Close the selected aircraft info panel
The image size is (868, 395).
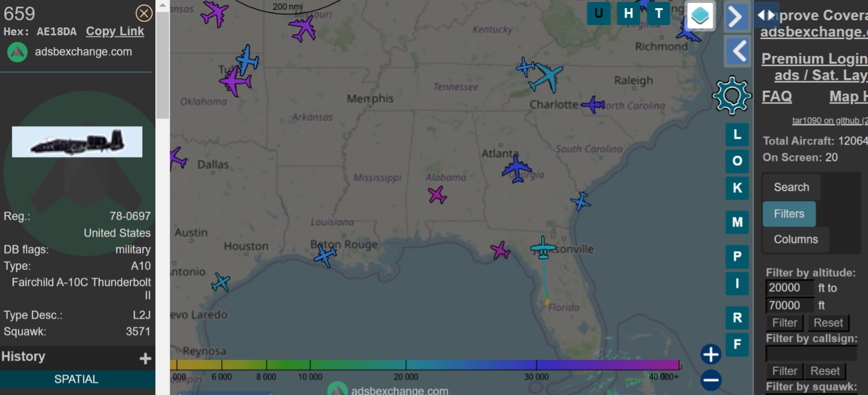click(x=144, y=13)
